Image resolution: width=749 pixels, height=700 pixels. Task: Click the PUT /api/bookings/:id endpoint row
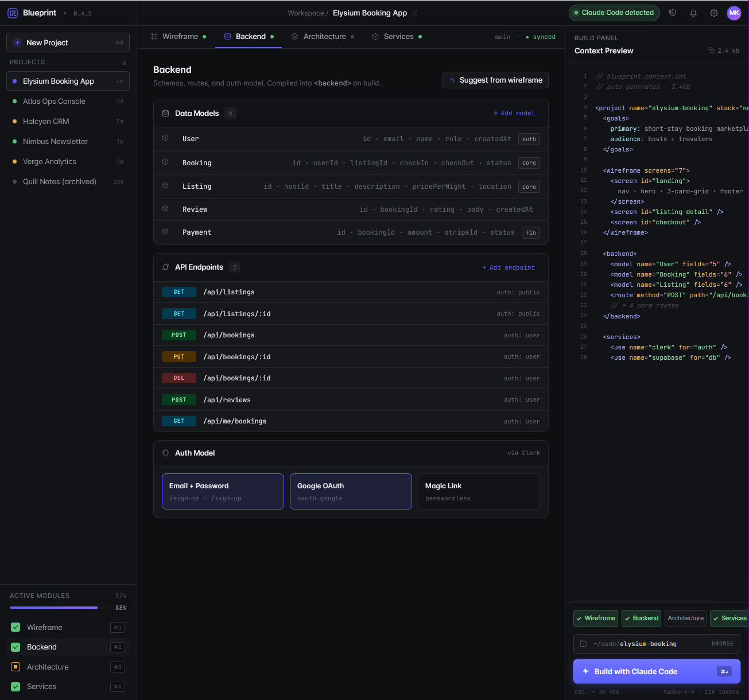(351, 357)
